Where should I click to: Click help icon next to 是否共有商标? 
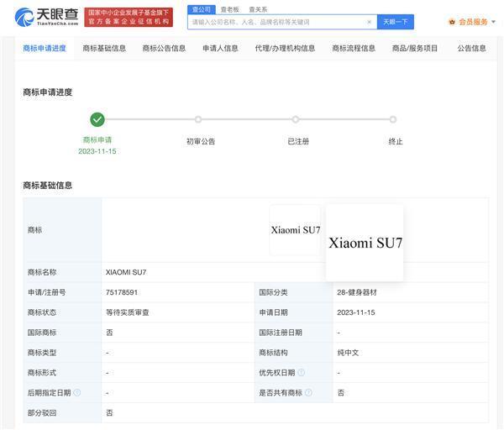308,392
